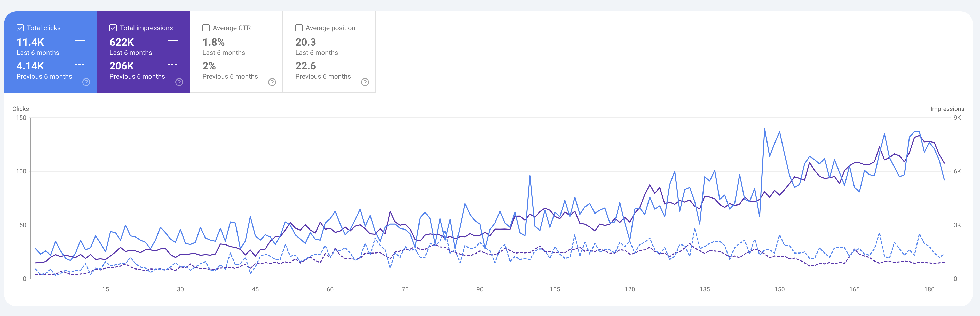Click the dashed line indicator on Total impressions card

coord(172,64)
